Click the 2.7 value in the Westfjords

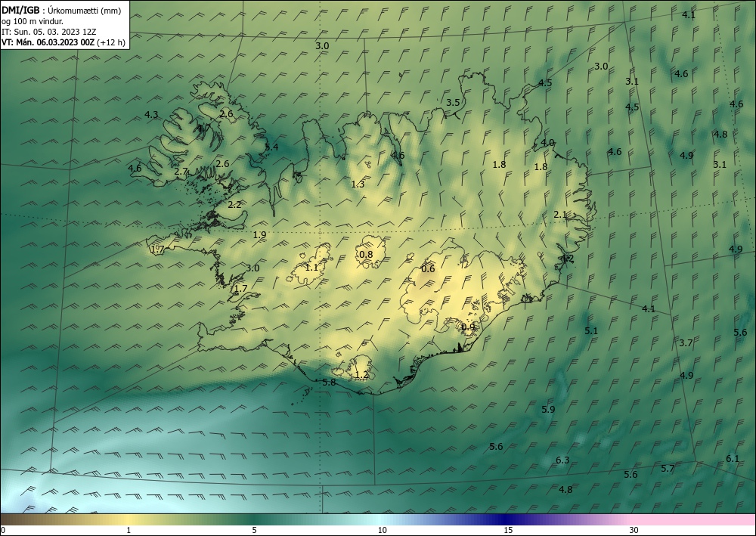[181, 172]
